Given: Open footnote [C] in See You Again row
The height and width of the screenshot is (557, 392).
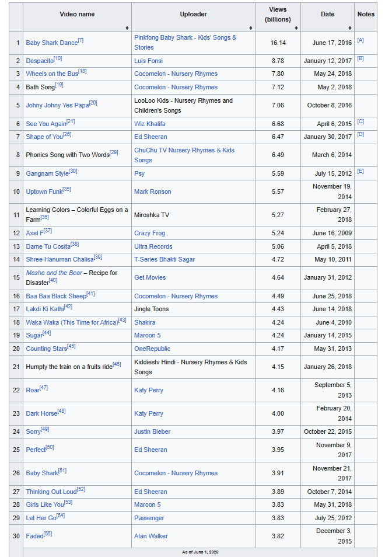Looking at the screenshot, I should (360, 122).
